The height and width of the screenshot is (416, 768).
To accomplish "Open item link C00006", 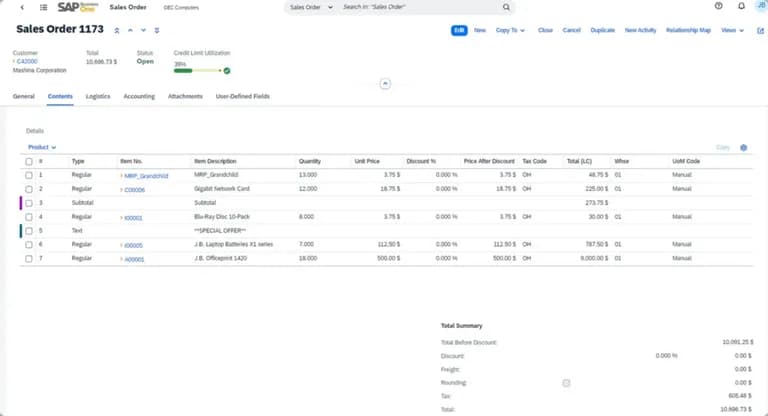I will click(x=135, y=190).
